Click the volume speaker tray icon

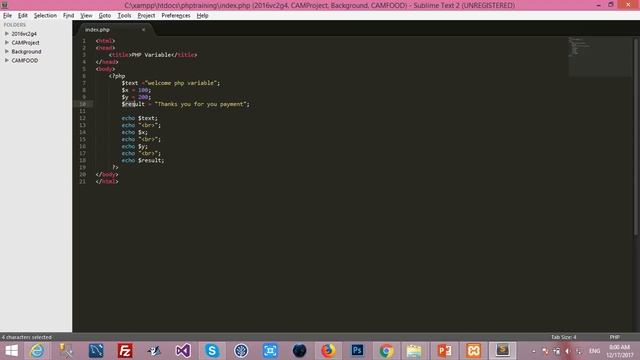(567, 351)
